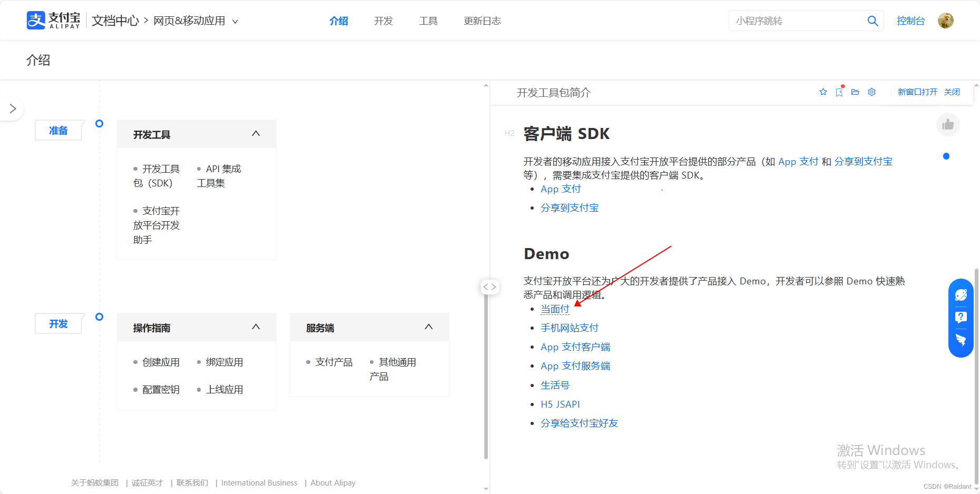This screenshot has height=494, width=980.
Task: Open the 生活号 demo link
Action: pos(555,386)
